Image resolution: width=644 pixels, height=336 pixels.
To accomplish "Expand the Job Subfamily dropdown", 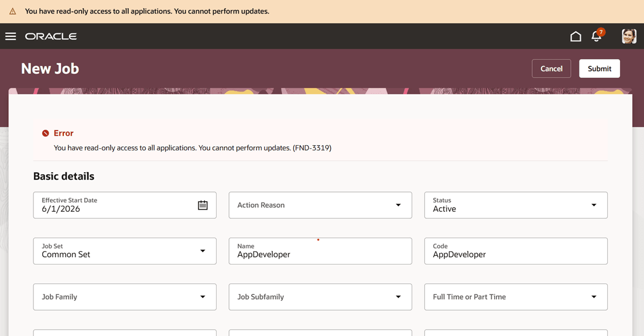I will pyautogui.click(x=398, y=297).
